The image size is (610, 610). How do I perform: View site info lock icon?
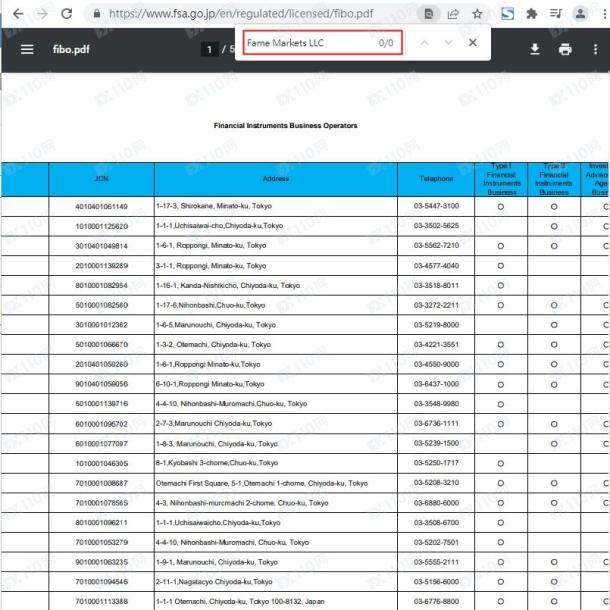click(97, 14)
